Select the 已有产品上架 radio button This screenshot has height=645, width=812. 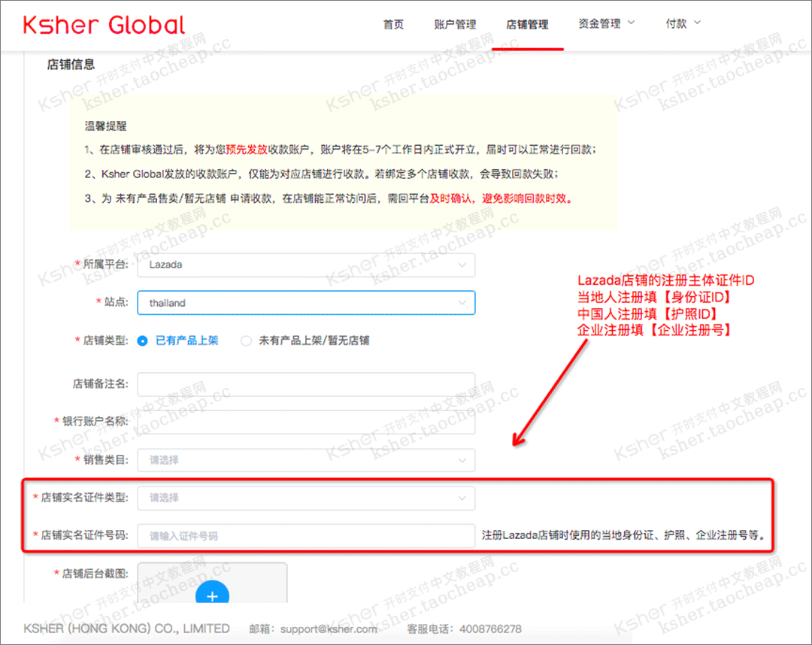[x=142, y=341]
